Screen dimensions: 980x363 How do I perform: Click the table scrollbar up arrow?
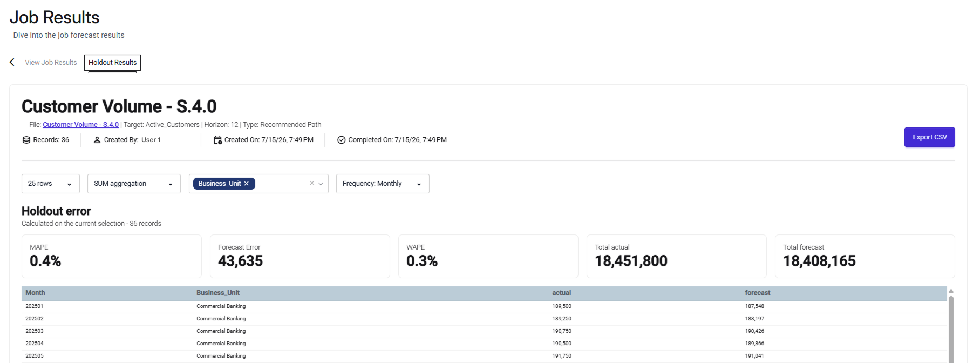tap(951, 291)
